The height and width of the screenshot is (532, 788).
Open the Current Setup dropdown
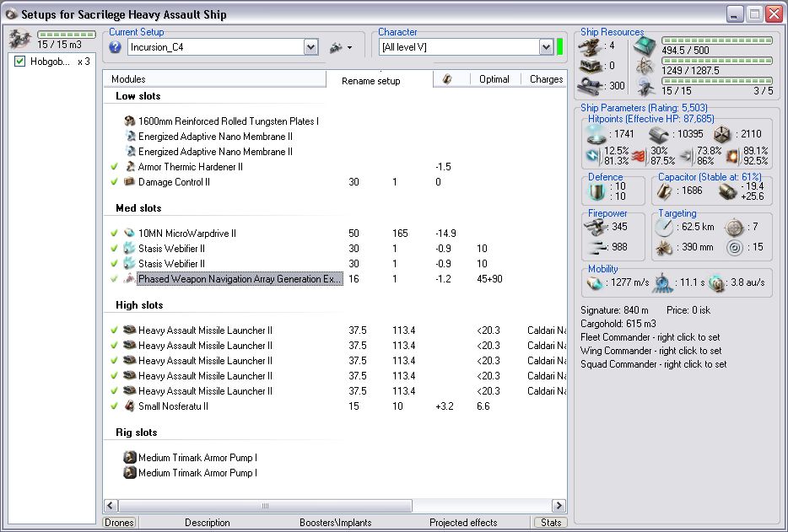(310, 47)
